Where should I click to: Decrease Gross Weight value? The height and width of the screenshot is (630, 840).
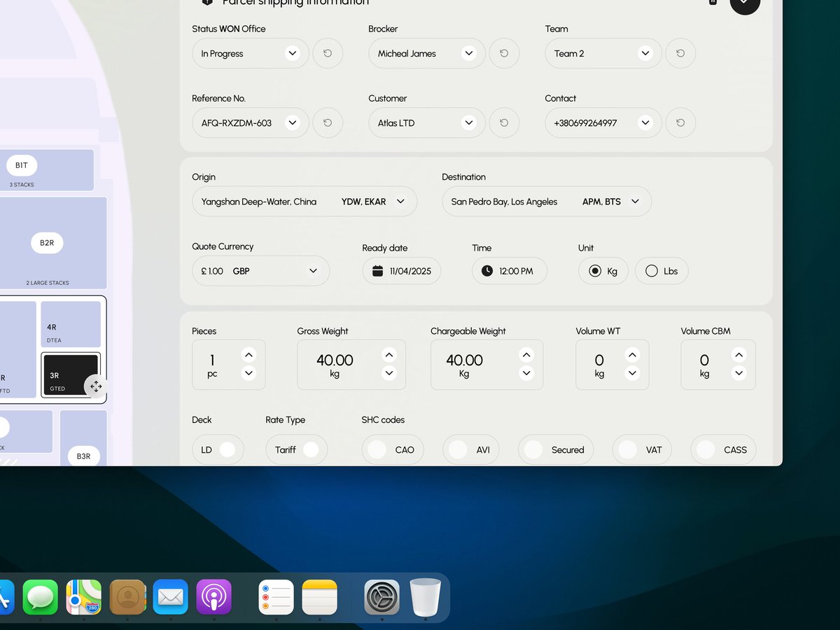pyautogui.click(x=389, y=373)
